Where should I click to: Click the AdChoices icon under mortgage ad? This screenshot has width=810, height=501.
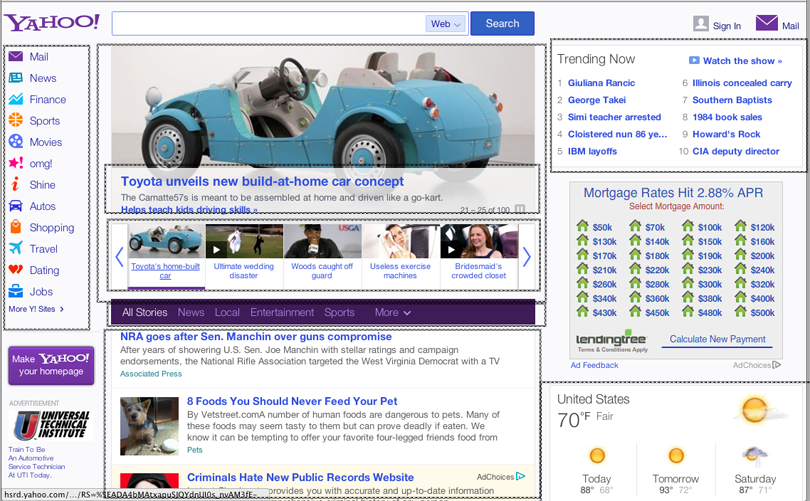coord(777,365)
